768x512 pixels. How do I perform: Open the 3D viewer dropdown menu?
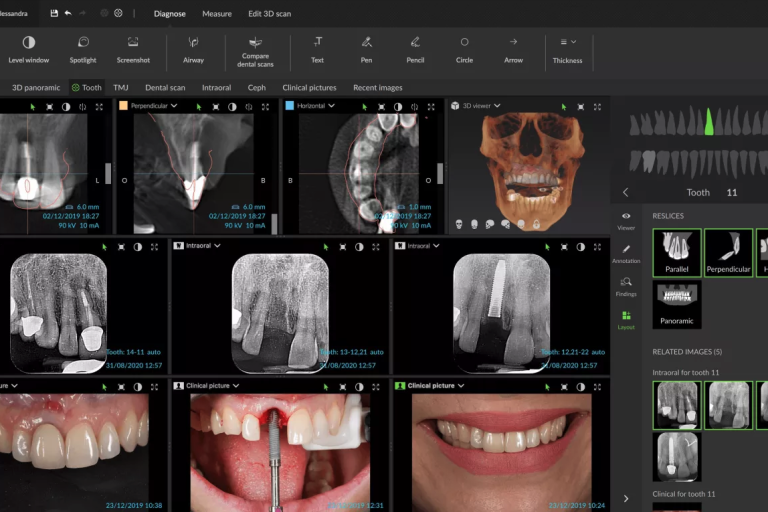(497, 105)
